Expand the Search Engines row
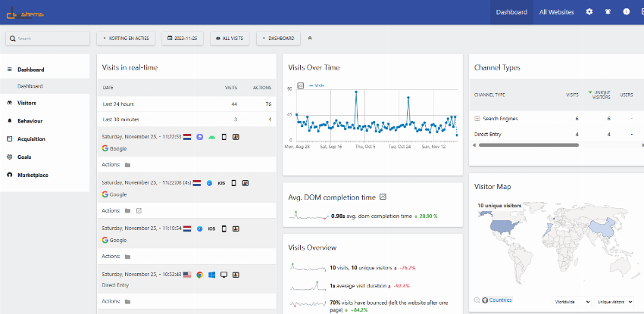This screenshot has width=644, height=314. tap(477, 119)
